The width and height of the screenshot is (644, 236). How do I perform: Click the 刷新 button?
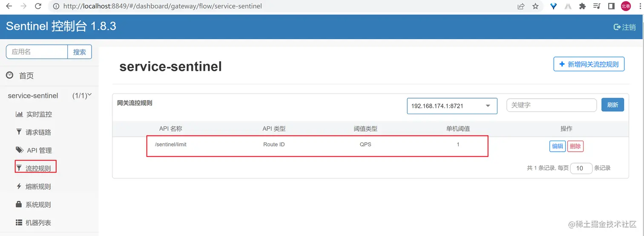coord(612,105)
